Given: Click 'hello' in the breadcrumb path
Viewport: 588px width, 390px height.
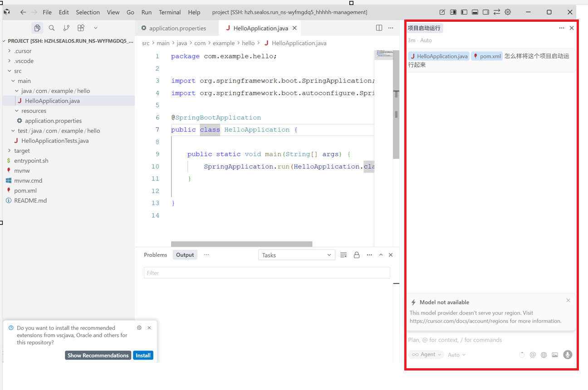Looking at the screenshot, I should point(248,43).
